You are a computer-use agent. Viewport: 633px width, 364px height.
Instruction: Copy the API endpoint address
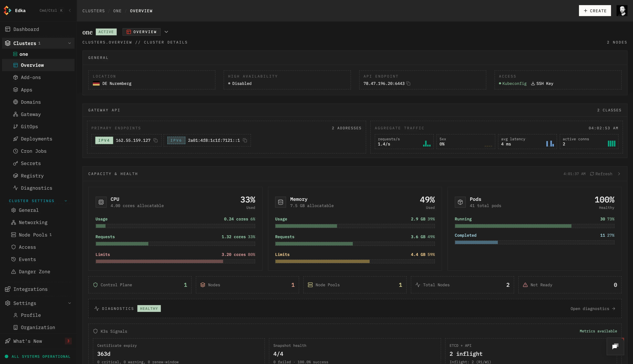[408, 83]
